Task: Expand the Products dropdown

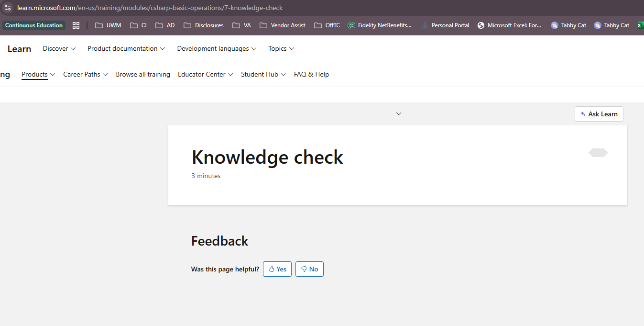Action: tap(38, 74)
